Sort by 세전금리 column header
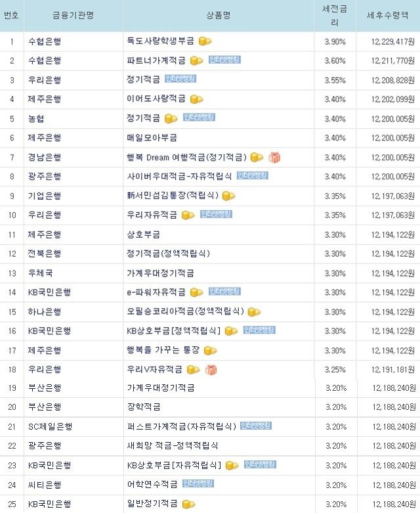The width and height of the screenshot is (420, 513). 335,15
